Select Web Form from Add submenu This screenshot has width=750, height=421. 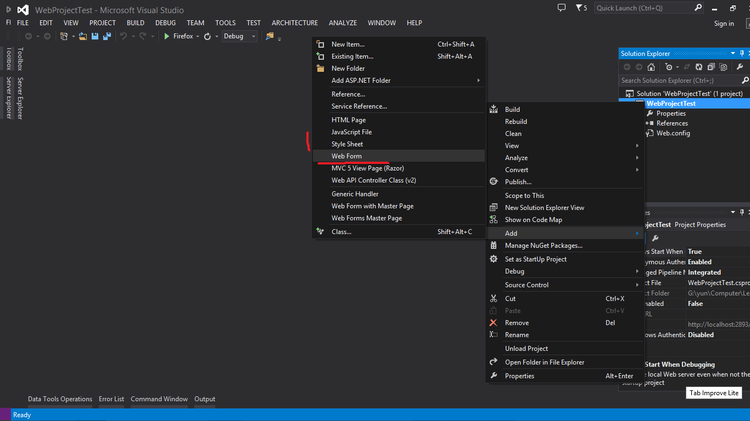398,156
